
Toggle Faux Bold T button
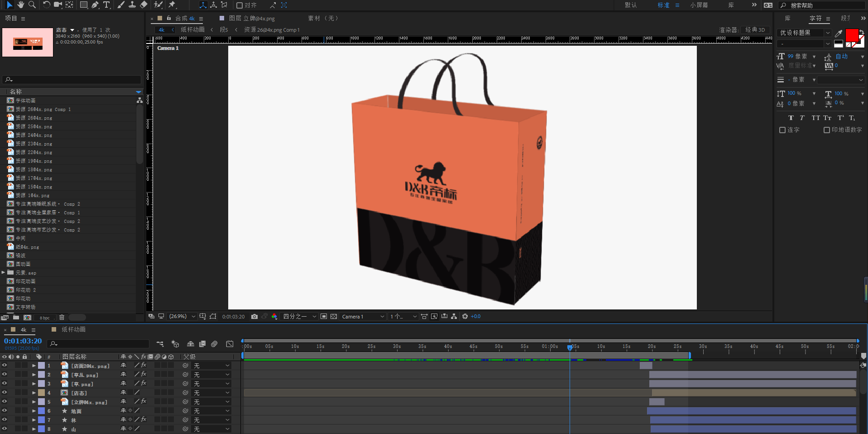791,118
